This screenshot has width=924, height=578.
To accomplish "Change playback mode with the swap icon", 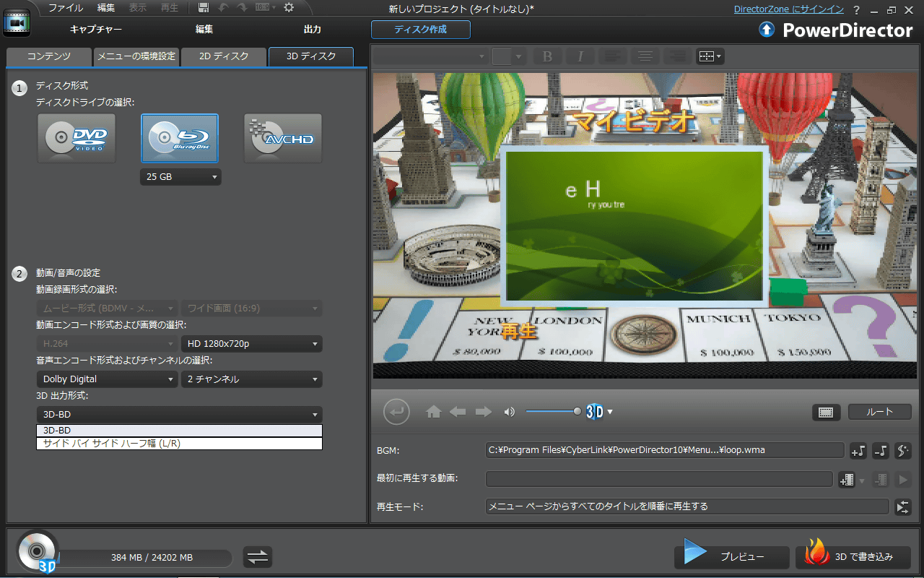I will tap(903, 506).
